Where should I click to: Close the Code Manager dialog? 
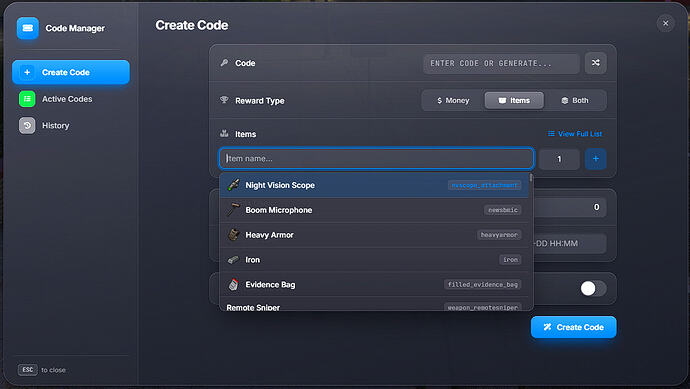point(665,23)
